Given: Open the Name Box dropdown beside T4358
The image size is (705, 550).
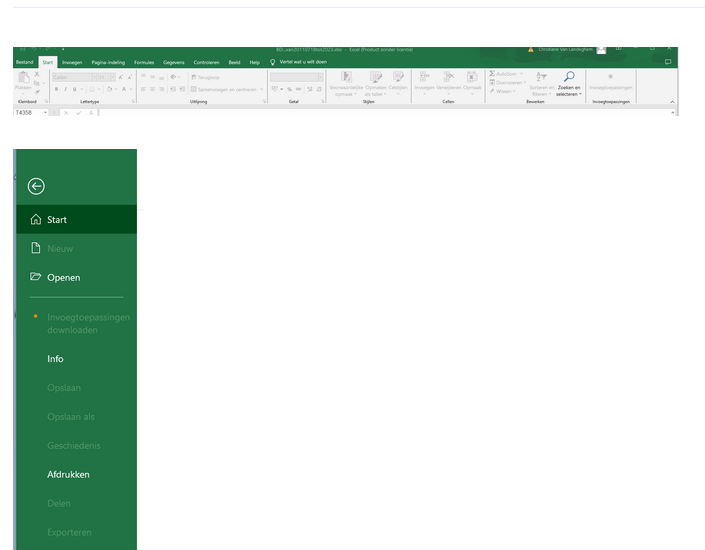Looking at the screenshot, I should tap(45, 112).
